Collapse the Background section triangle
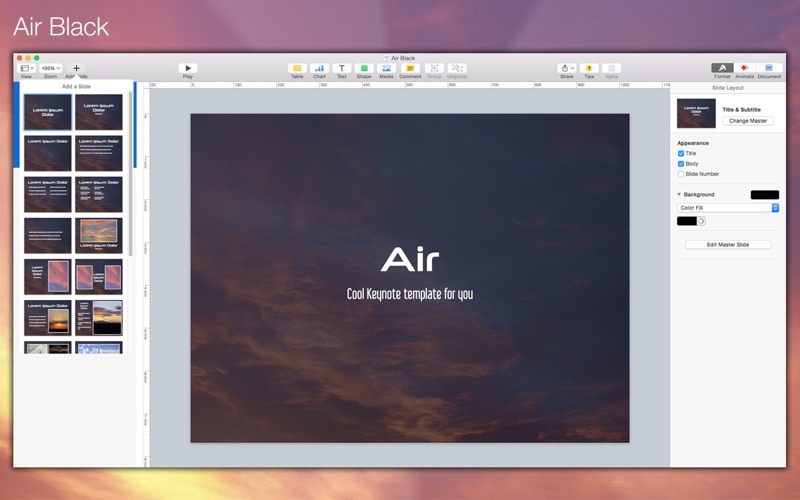Image resolution: width=800 pixels, height=500 pixels. pyautogui.click(x=679, y=194)
